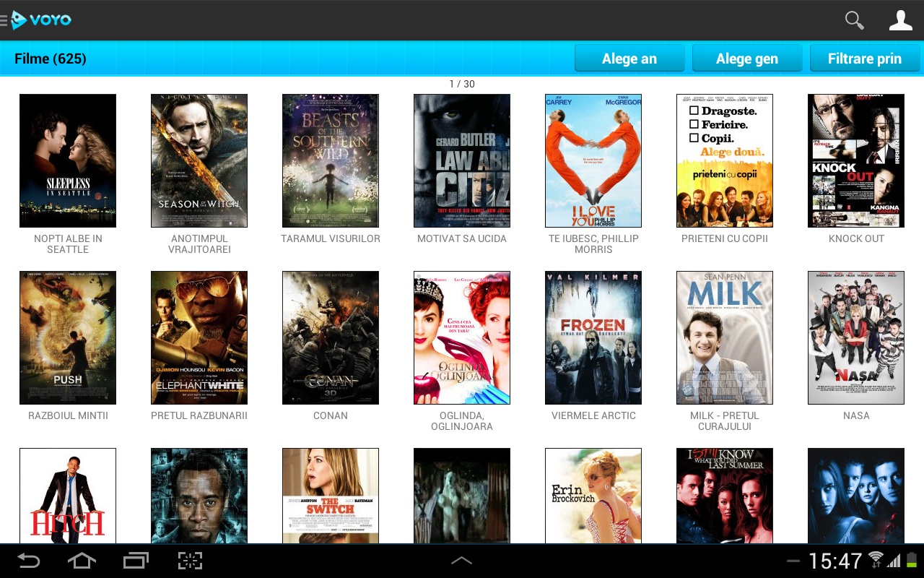Select the NASA title text
The height and width of the screenshot is (578, 924).
856,415
